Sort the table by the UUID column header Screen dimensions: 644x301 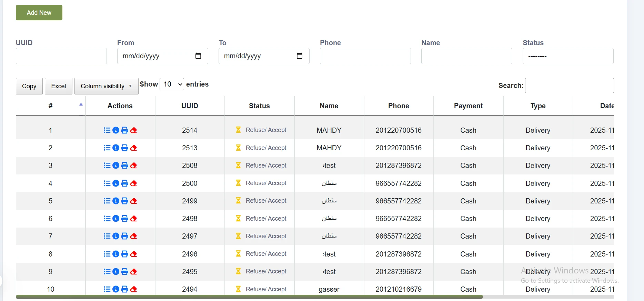190,106
